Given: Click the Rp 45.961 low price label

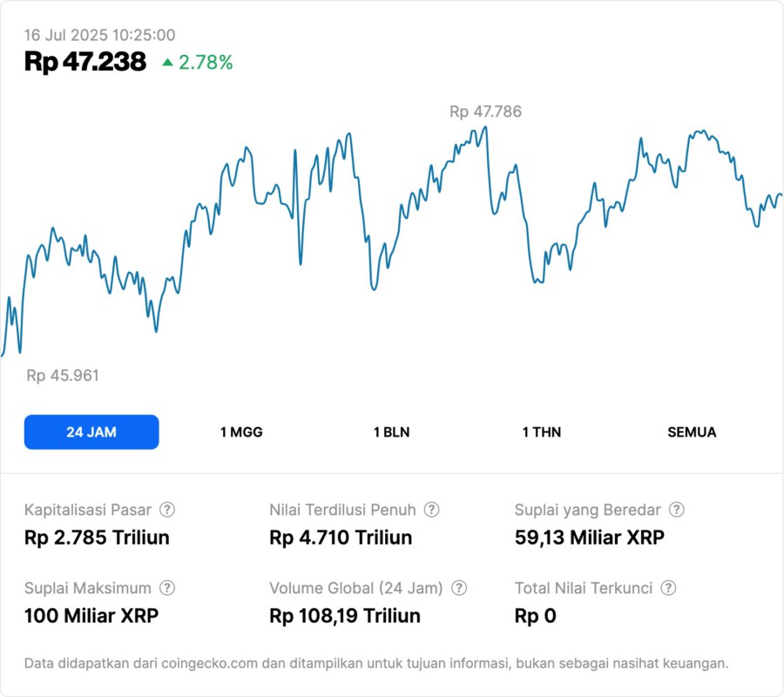Looking at the screenshot, I should pyautogui.click(x=62, y=376).
